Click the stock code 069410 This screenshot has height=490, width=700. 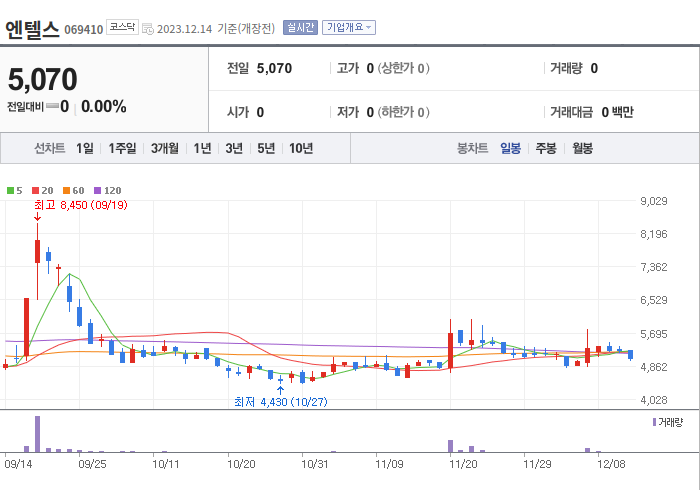(83, 30)
